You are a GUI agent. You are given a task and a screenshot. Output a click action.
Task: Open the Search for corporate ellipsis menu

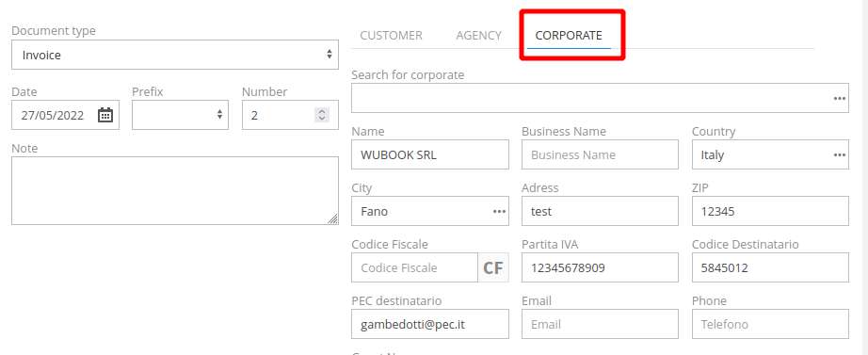tap(839, 99)
